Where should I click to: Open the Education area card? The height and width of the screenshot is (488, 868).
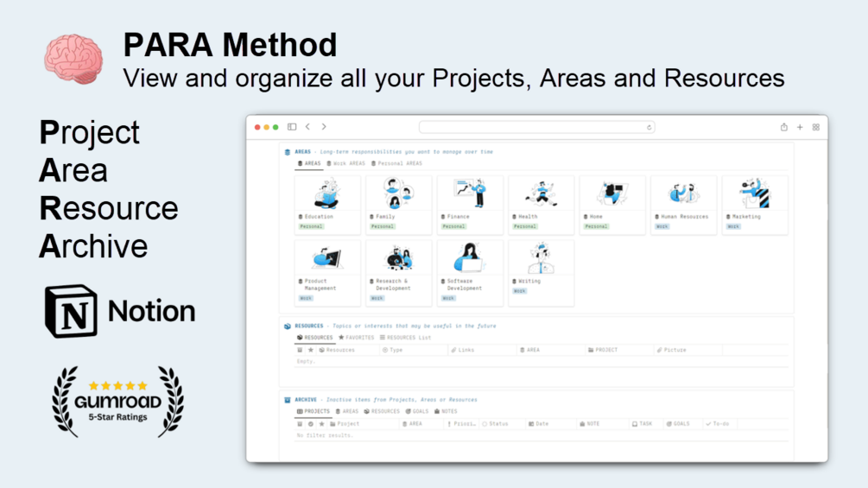[327, 206]
